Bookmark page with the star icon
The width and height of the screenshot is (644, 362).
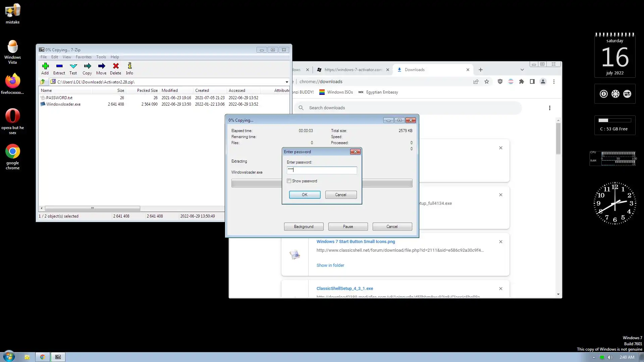click(x=487, y=81)
